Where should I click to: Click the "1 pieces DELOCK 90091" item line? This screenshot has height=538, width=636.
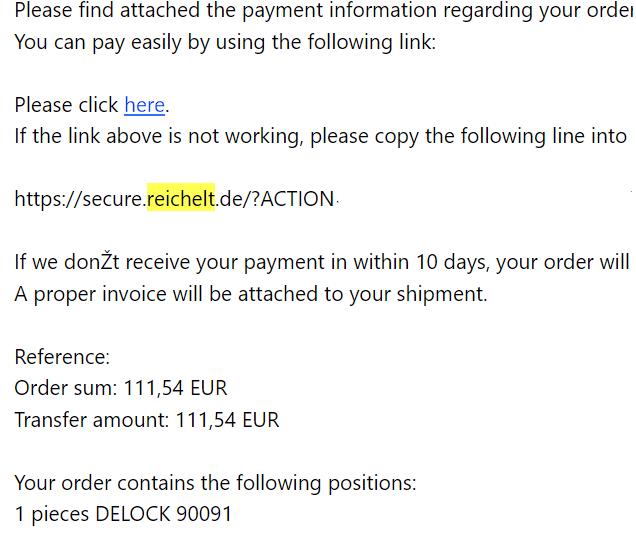pyautogui.click(x=122, y=514)
